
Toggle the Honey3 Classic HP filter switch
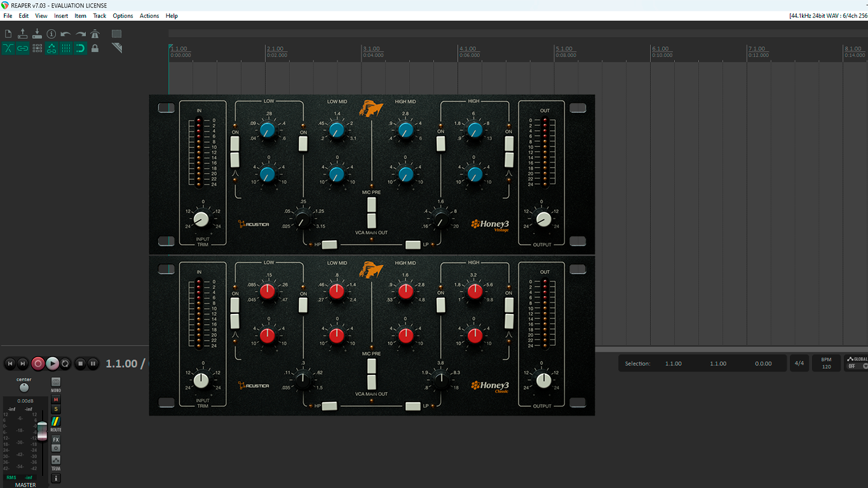coord(329,406)
